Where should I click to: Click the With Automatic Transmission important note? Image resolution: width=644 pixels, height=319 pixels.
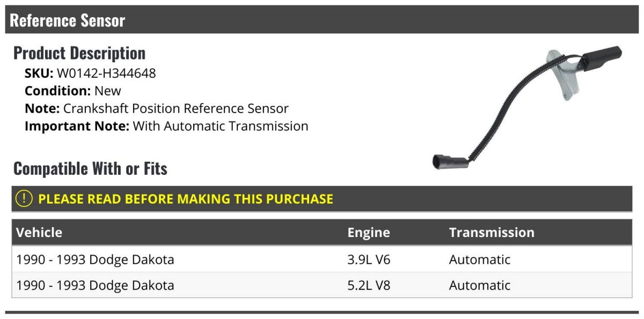(x=220, y=127)
